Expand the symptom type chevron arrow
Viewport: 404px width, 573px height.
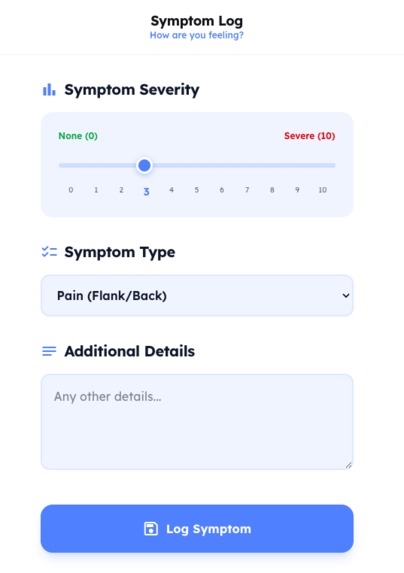(346, 296)
